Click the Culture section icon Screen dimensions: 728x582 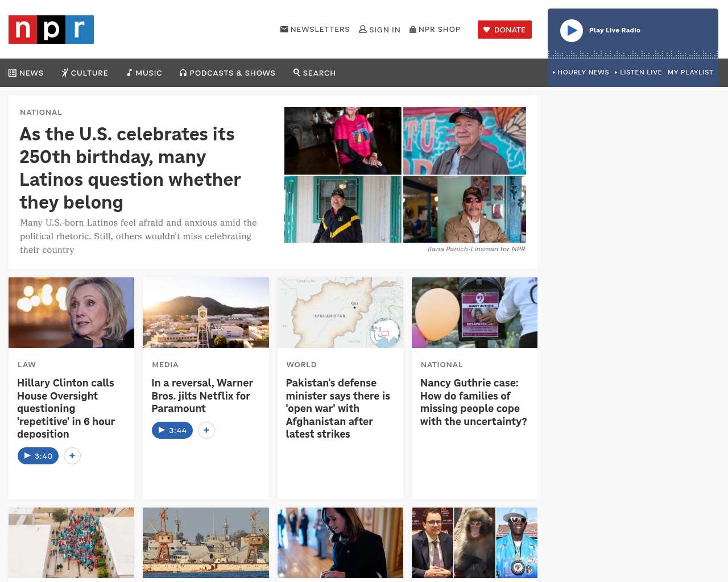pos(65,73)
